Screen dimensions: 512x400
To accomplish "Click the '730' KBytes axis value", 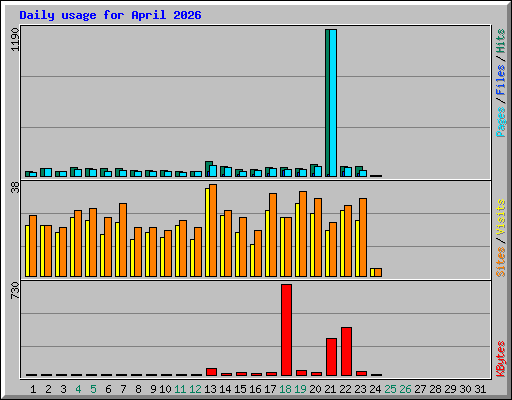I will [15, 290].
